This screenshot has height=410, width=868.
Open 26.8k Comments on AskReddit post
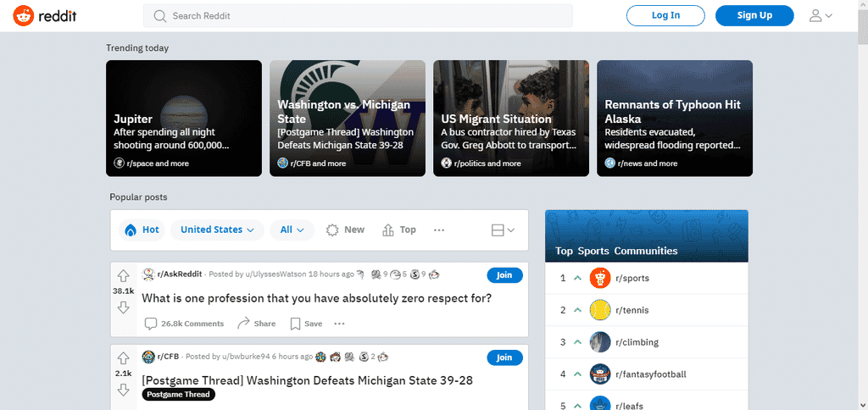click(184, 324)
